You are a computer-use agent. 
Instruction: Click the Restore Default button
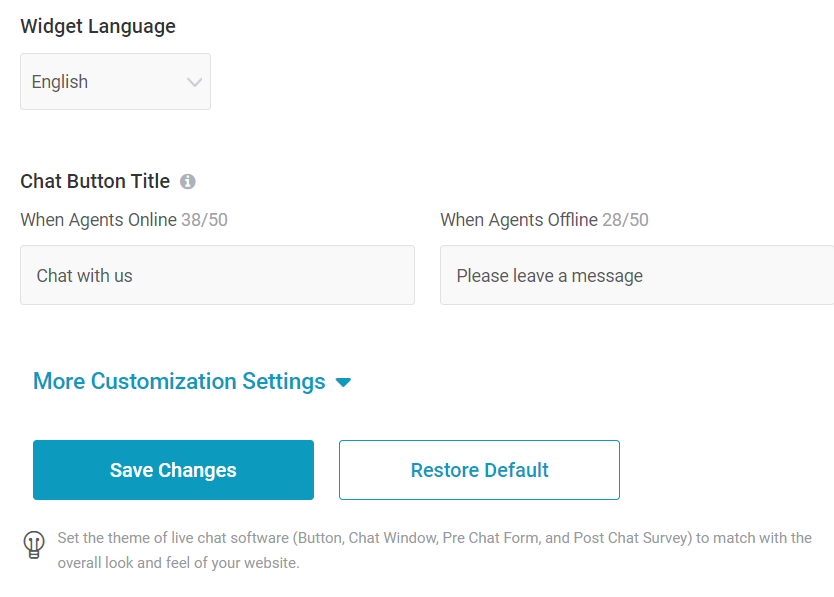coord(479,470)
